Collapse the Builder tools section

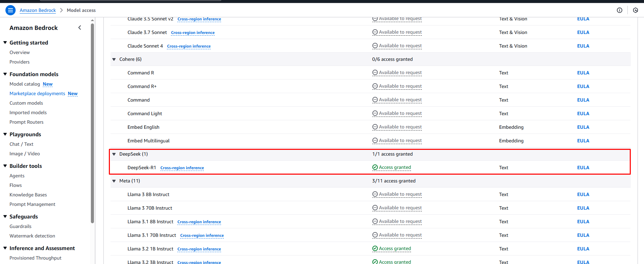5,166
